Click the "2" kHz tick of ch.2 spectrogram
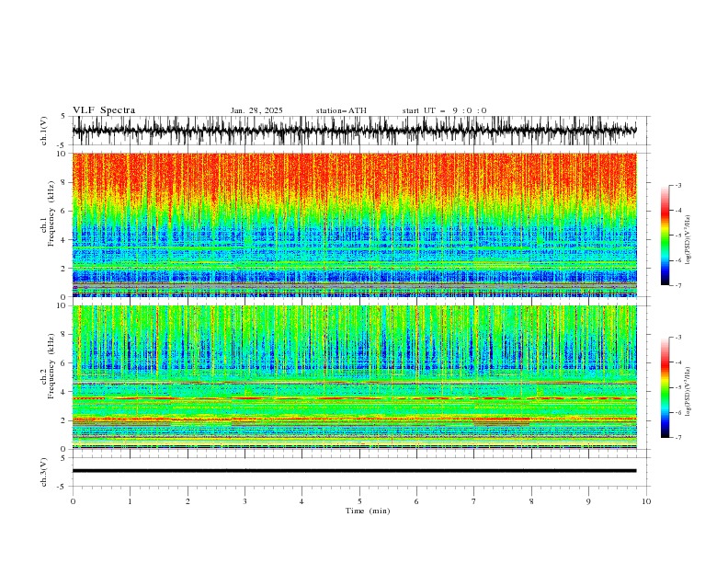728x563 pixels. pyautogui.click(x=63, y=420)
